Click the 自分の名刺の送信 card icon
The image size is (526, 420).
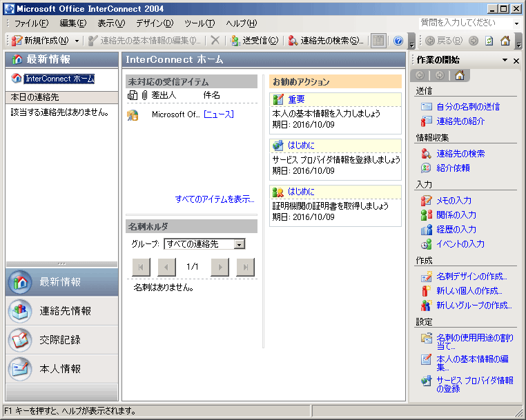click(427, 107)
